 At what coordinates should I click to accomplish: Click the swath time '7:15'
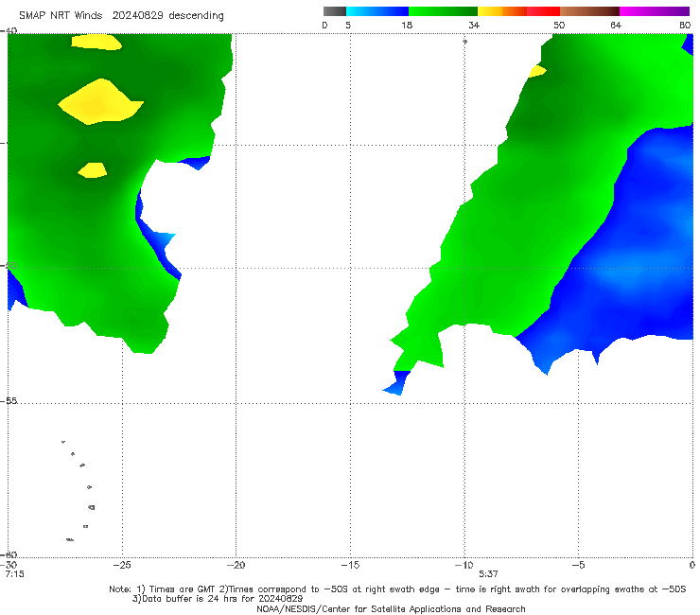click(15, 574)
